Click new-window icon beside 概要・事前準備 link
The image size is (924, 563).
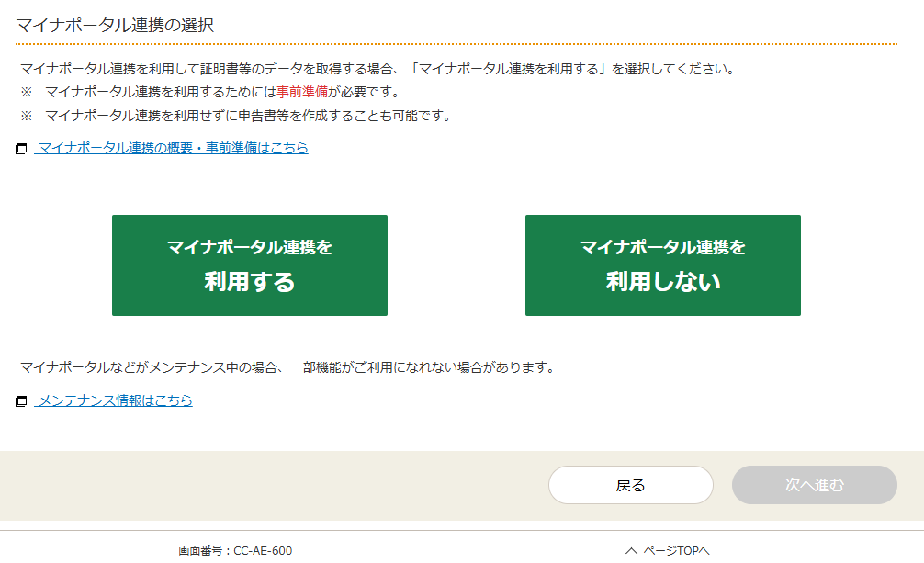[x=21, y=149]
